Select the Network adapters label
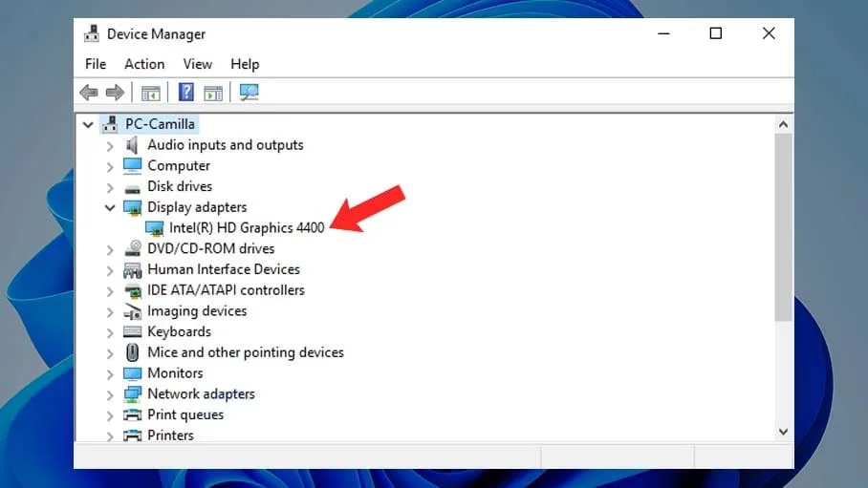The width and height of the screenshot is (868, 488). tap(201, 394)
